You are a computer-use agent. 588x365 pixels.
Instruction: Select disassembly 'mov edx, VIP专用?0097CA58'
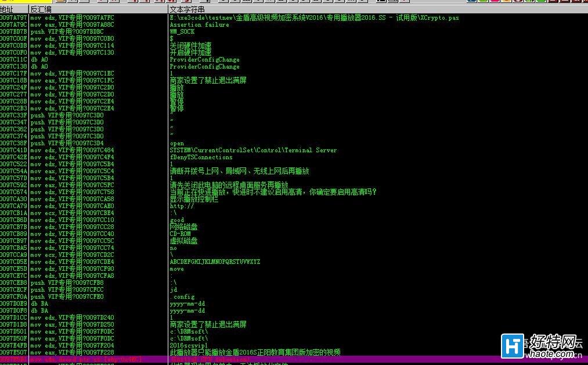pos(72,199)
